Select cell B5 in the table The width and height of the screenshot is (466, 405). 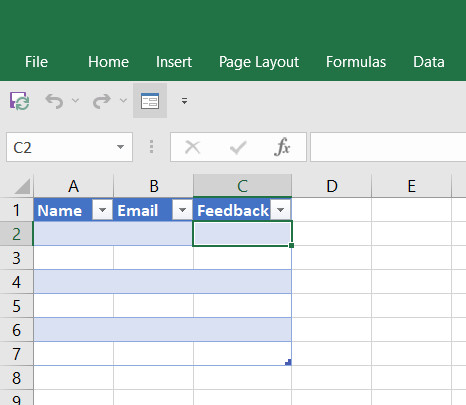[x=153, y=306]
